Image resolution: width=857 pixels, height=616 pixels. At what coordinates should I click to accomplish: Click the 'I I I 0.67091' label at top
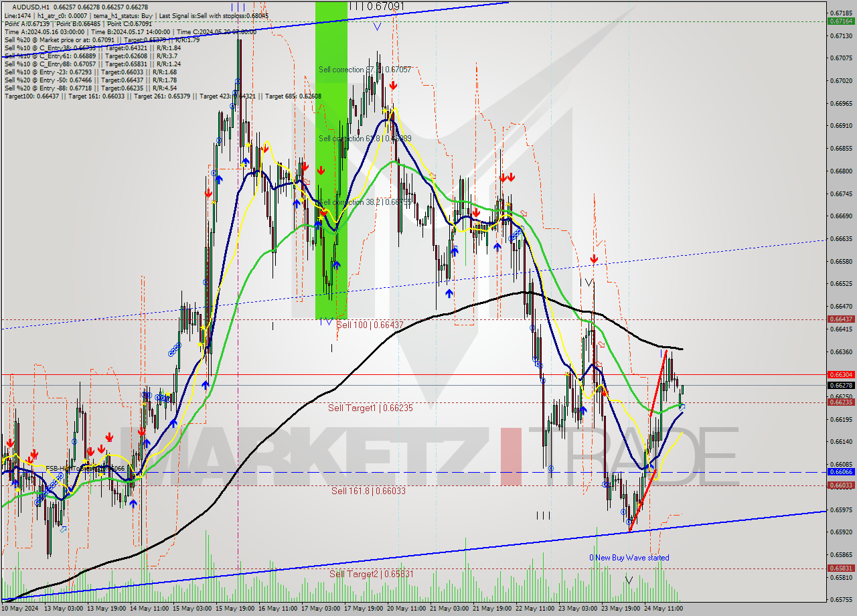click(x=377, y=6)
